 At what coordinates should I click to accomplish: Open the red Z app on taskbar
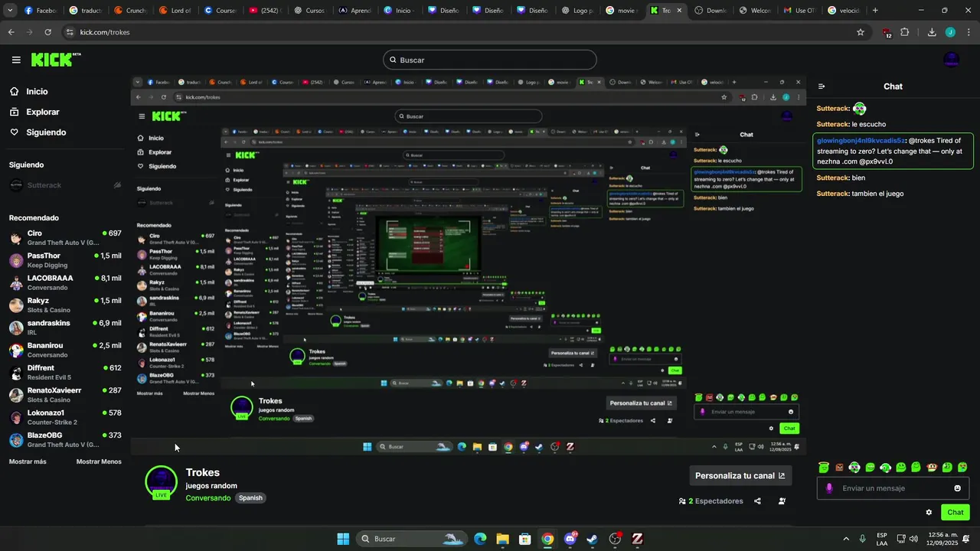[637, 539]
